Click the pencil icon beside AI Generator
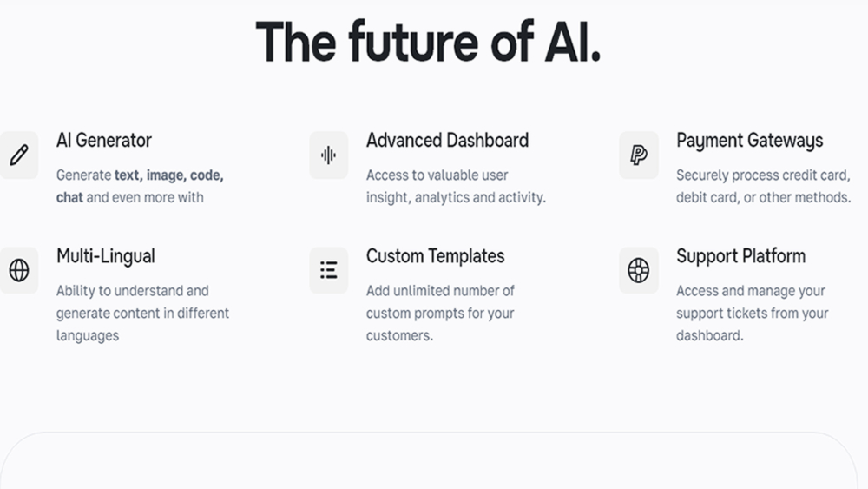The height and width of the screenshot is (489, 868). [19, 155]
